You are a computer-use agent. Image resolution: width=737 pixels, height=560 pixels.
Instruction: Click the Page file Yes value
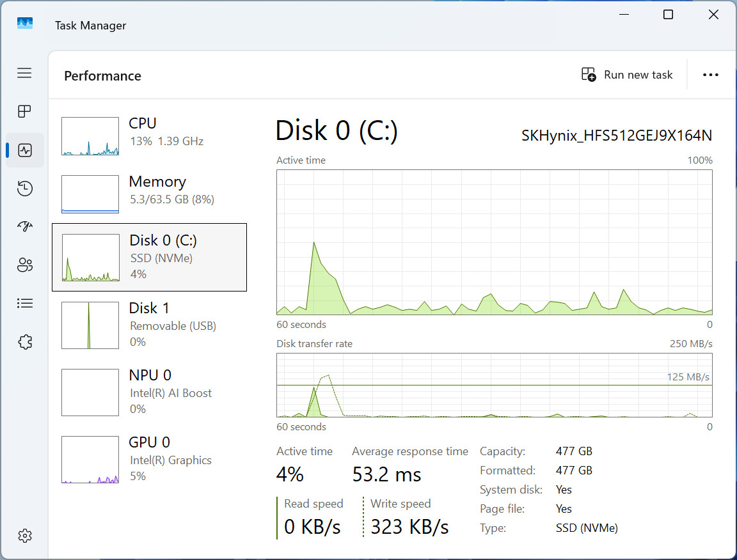pyautogui.click(x=564, y=509)
